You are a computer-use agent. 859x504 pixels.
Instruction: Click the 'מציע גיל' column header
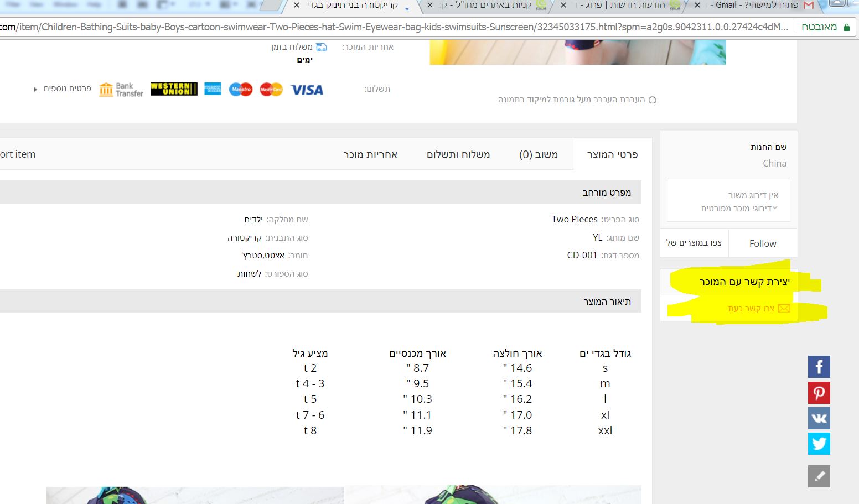click(310, 353)
